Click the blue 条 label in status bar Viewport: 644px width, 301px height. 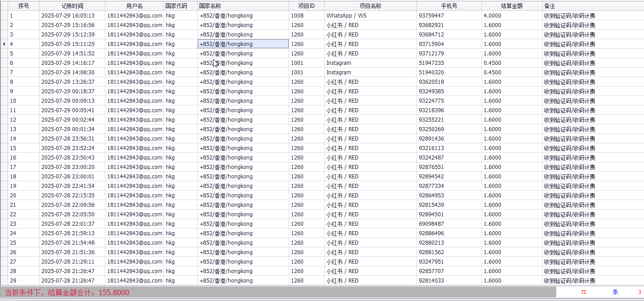615,292
